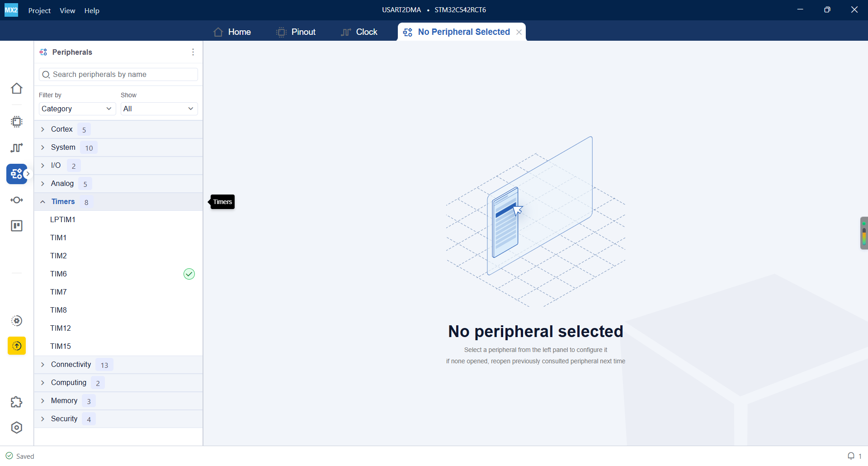
Task: Click the Search peripherals by name field
Action: tap(118, 74)
